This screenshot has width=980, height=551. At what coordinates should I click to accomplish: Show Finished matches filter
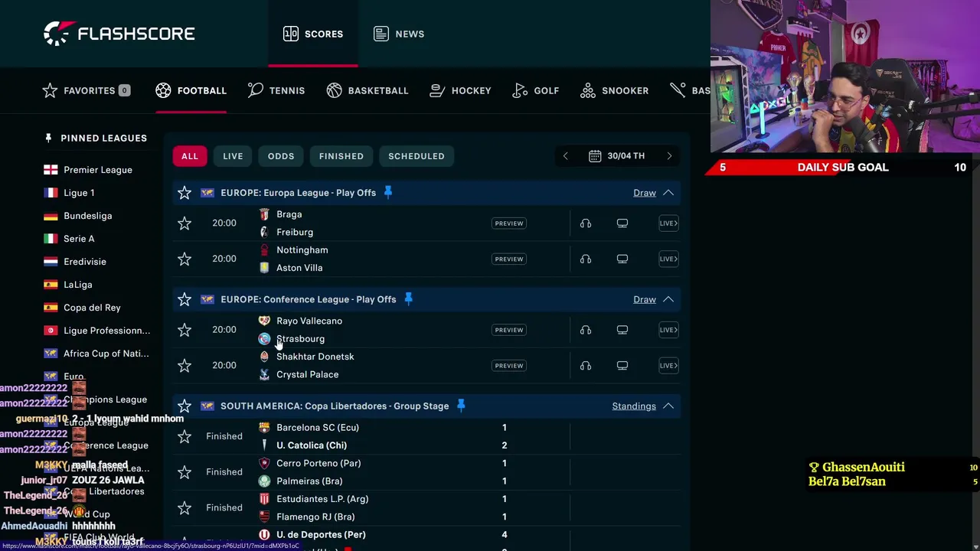(341, 156)
